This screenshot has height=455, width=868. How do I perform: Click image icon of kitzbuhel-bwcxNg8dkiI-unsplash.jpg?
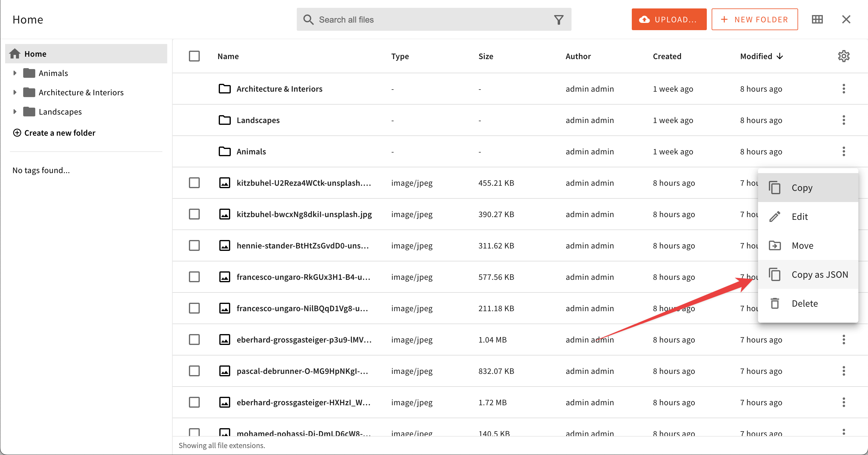(x=225, y=214)
